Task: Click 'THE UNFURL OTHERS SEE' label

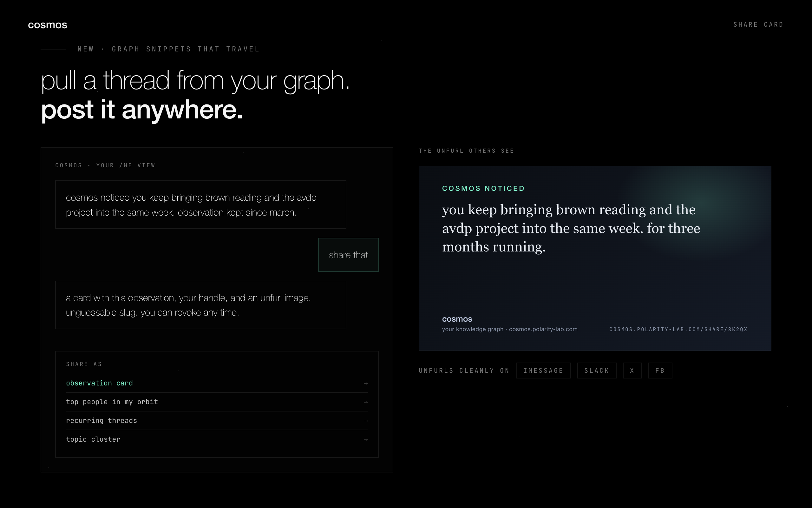Action: tap(466, 151)
